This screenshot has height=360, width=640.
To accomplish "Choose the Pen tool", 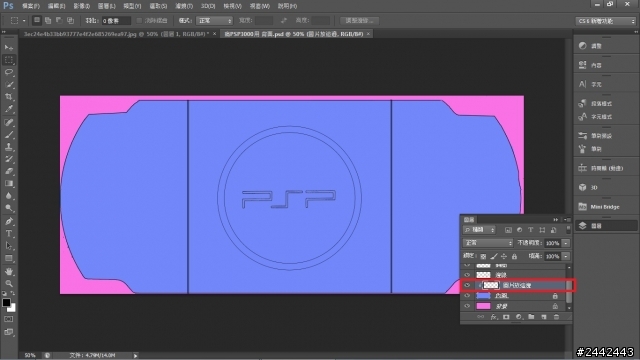I will click(x=9, y=221).
